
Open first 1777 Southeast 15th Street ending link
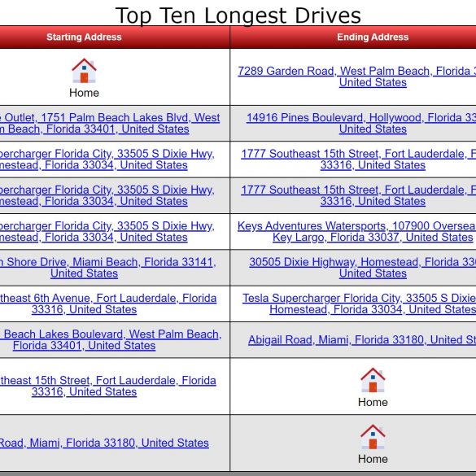[359, 159]
